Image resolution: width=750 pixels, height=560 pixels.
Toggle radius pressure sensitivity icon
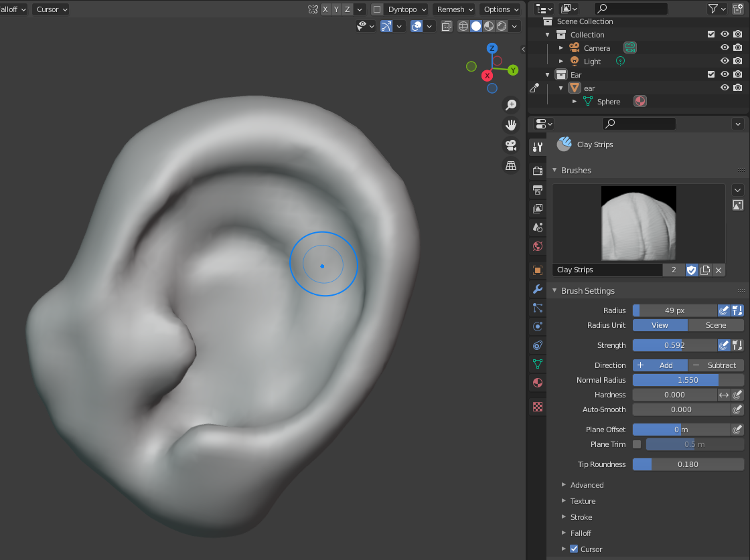tap(723, 310)
